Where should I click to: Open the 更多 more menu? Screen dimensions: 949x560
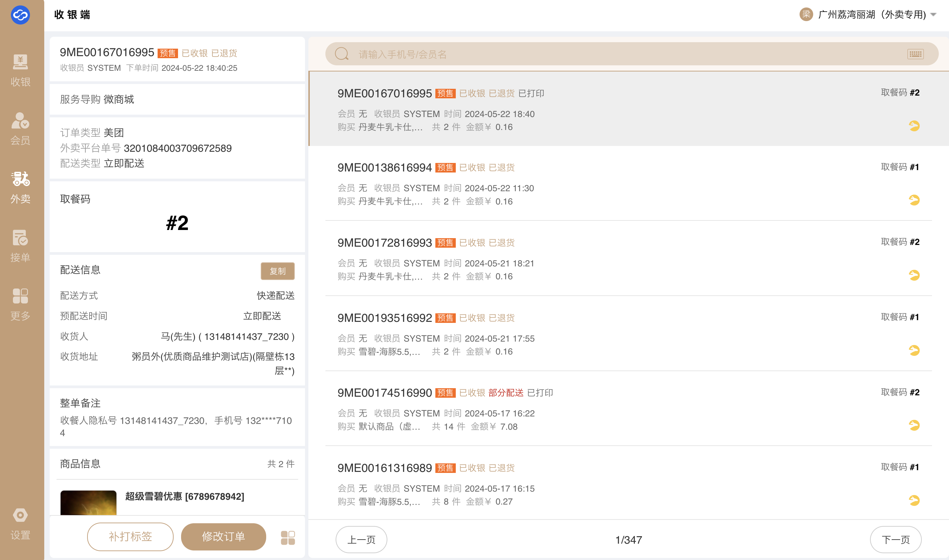(20, 304)
